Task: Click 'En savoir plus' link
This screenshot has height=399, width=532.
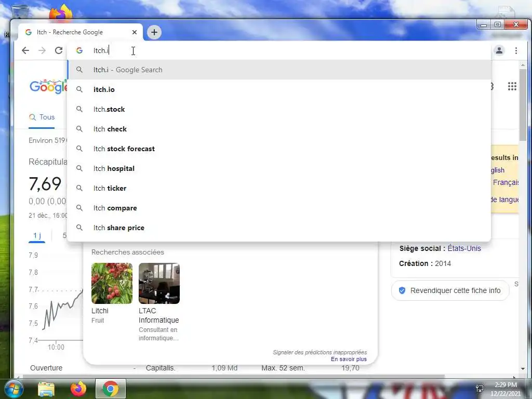Action: coord(349,359)
